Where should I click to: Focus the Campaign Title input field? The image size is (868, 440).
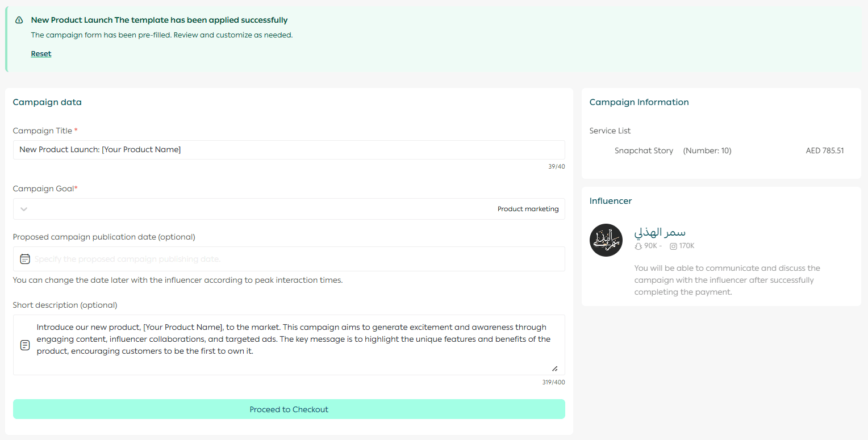[289, 150]
